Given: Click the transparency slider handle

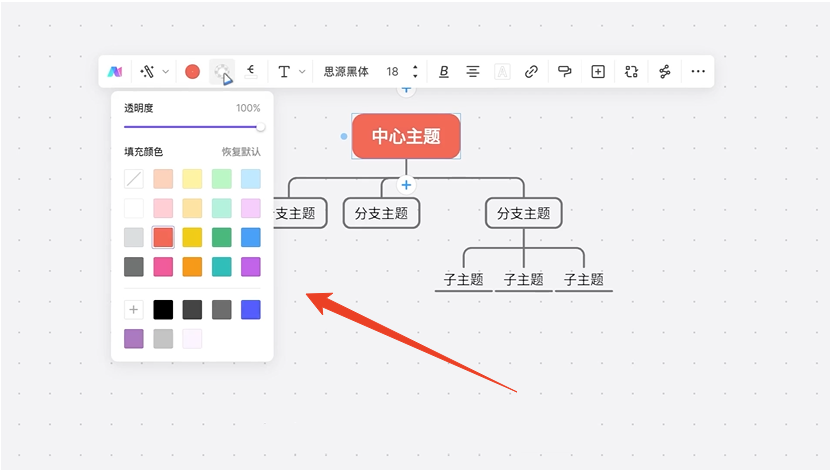Looking at the screenshot, I should 261,127.
